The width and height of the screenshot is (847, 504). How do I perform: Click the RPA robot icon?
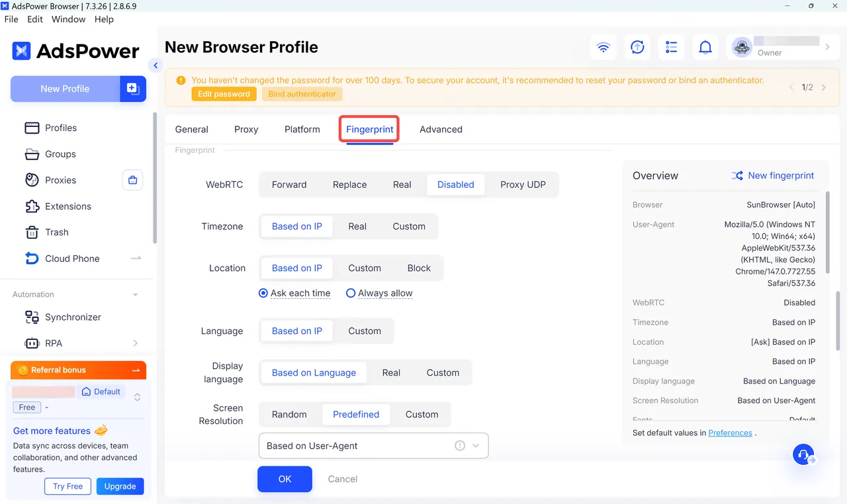(32, 343)
